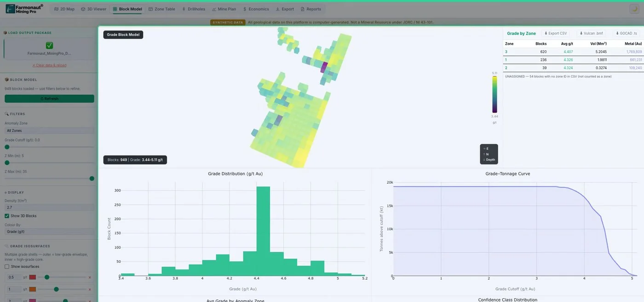The width and height of the screenshot is (644, 302).
Task: Click the Vol (Mm³) column header
Action: click(598, 44)
